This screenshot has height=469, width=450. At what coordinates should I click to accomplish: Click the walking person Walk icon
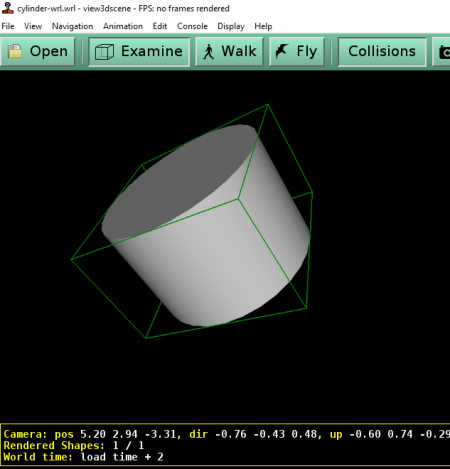click(209, 52)
